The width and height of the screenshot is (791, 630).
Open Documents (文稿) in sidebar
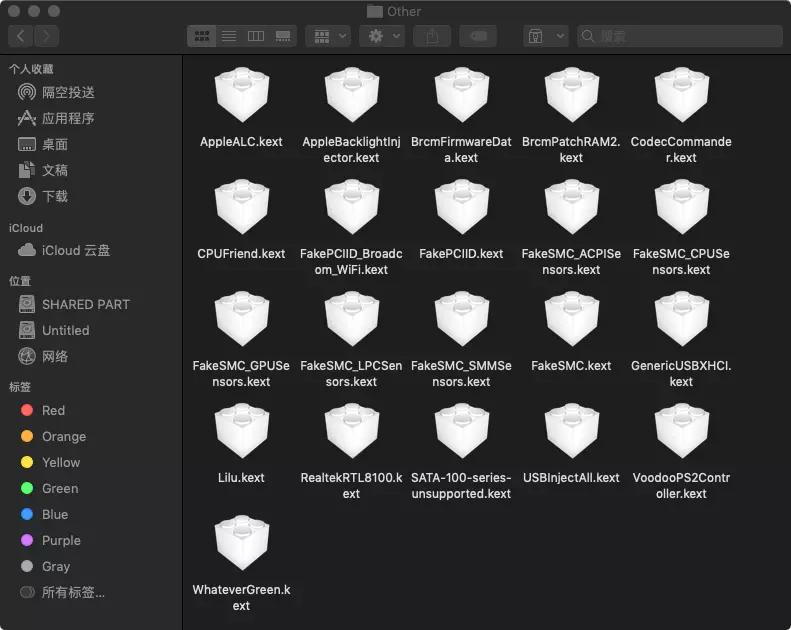[43, 170]
